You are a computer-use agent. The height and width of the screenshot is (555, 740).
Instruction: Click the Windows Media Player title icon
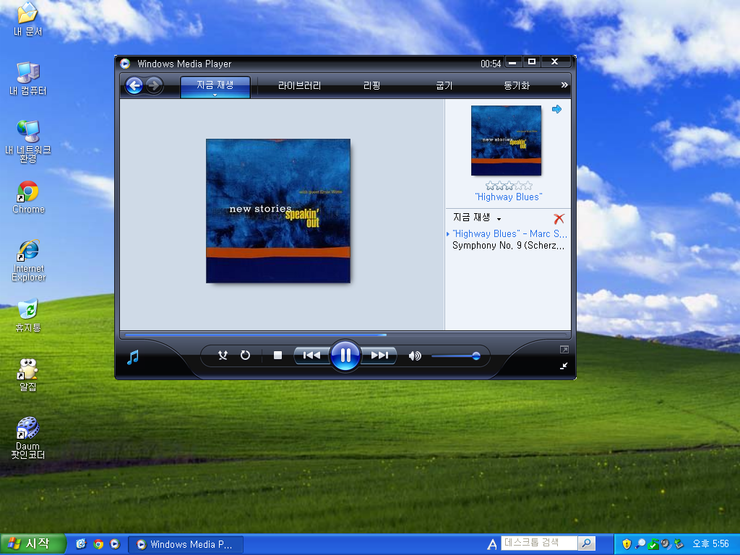click(x=125, y=64)
